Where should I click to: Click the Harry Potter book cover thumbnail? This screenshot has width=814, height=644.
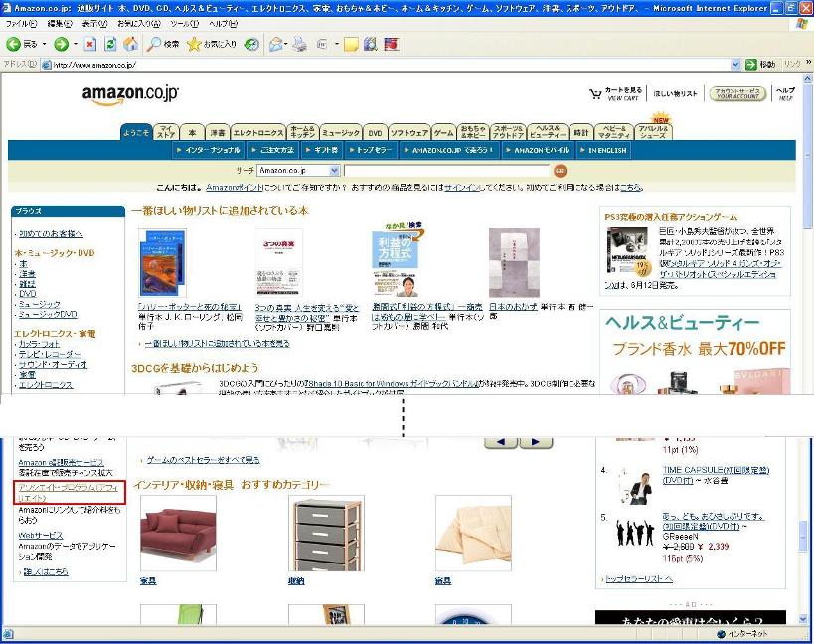coord(162,262)
